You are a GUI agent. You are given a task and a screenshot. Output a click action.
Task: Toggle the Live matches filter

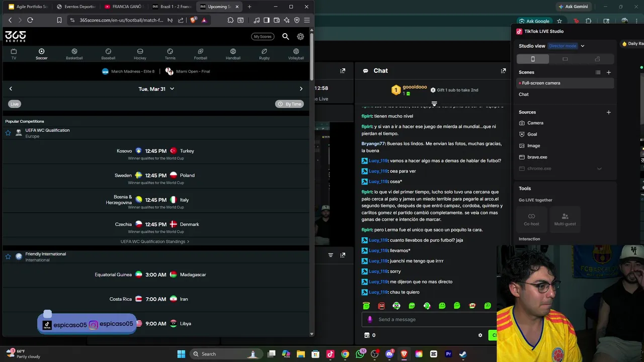[x=14, y=104]
